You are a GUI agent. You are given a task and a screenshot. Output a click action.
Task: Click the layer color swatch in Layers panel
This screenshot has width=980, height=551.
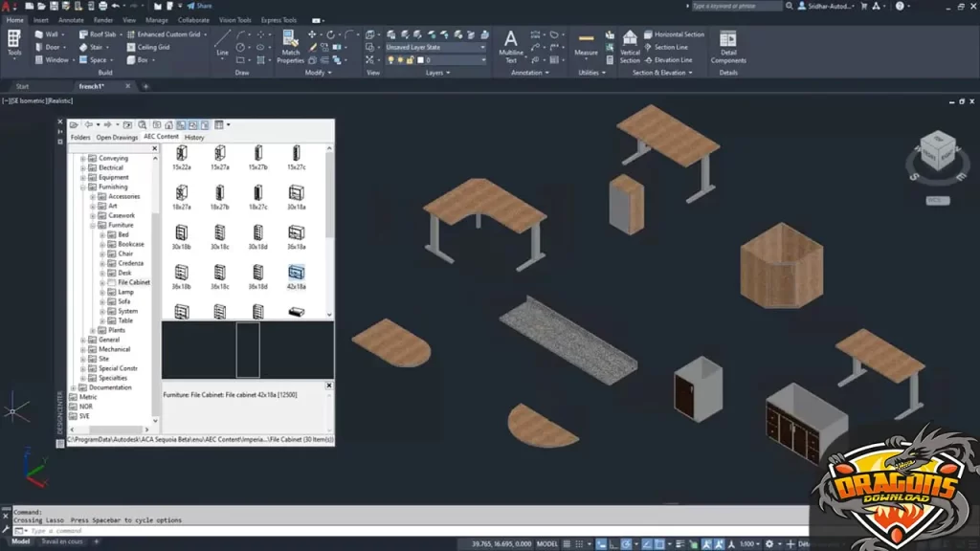tap(421, 60)
